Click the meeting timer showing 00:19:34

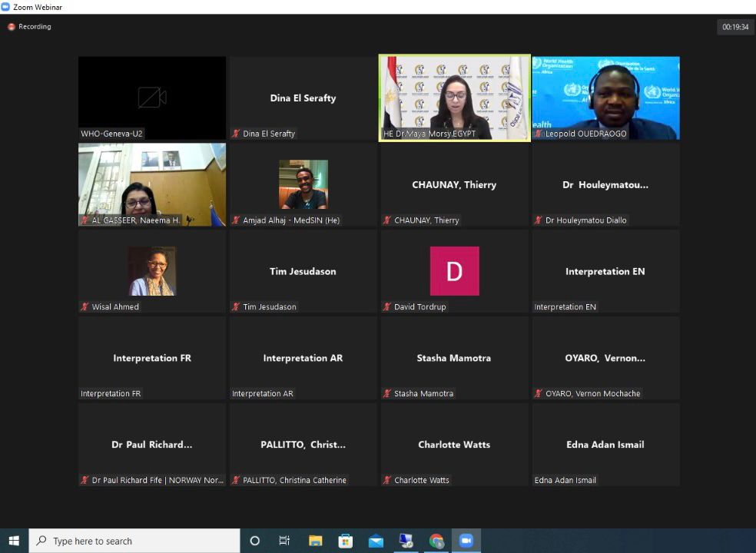734,27
